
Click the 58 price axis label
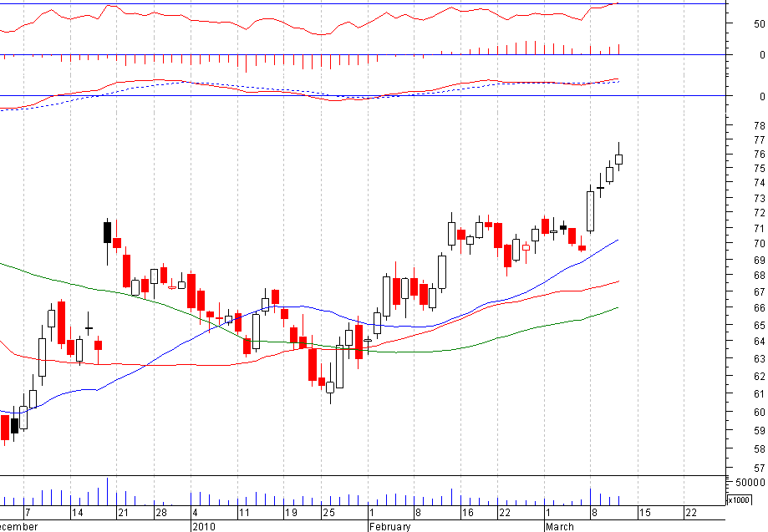(x=759, y=448)
